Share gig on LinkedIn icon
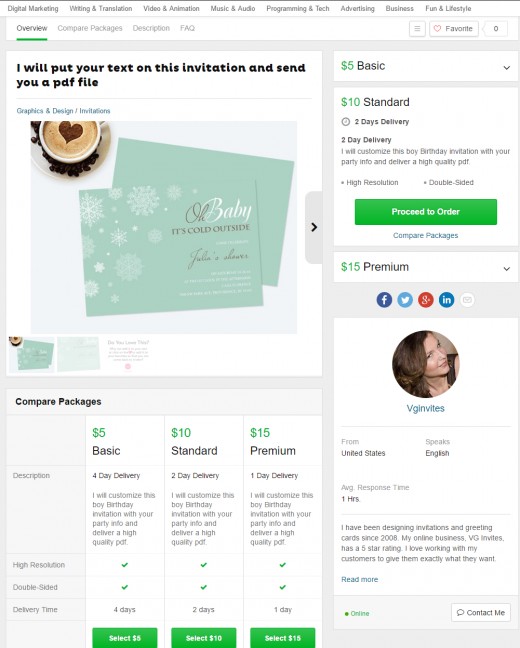The width and height of the screenshot is (520, 648). [x=446, y=300]
